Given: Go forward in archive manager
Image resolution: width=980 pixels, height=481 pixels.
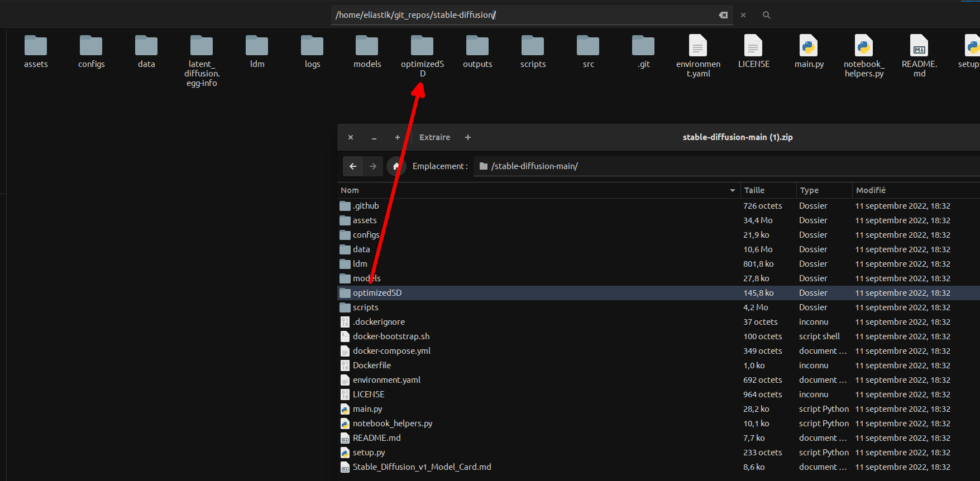Looking at the screenshot, I should [x=373, y=166].
